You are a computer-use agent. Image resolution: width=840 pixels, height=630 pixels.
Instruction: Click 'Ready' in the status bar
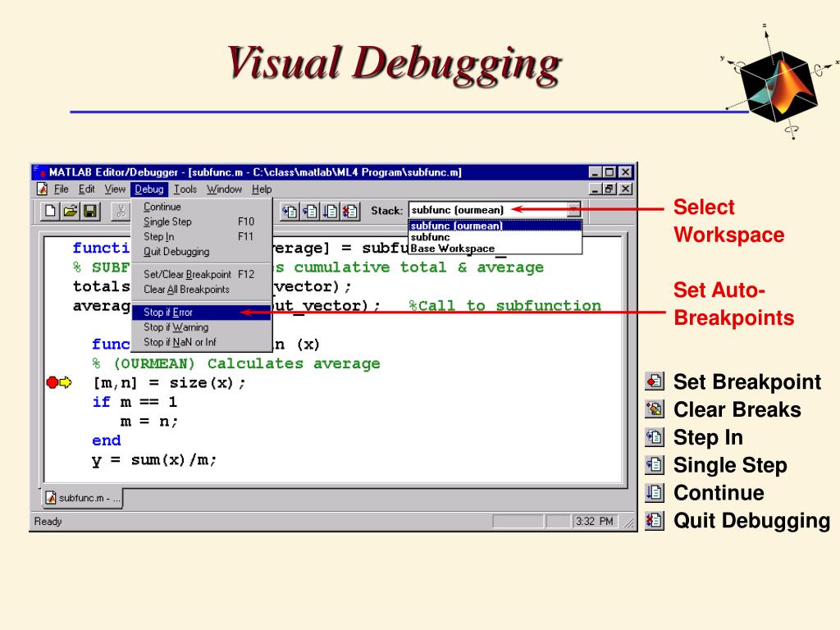coord(48,521)
